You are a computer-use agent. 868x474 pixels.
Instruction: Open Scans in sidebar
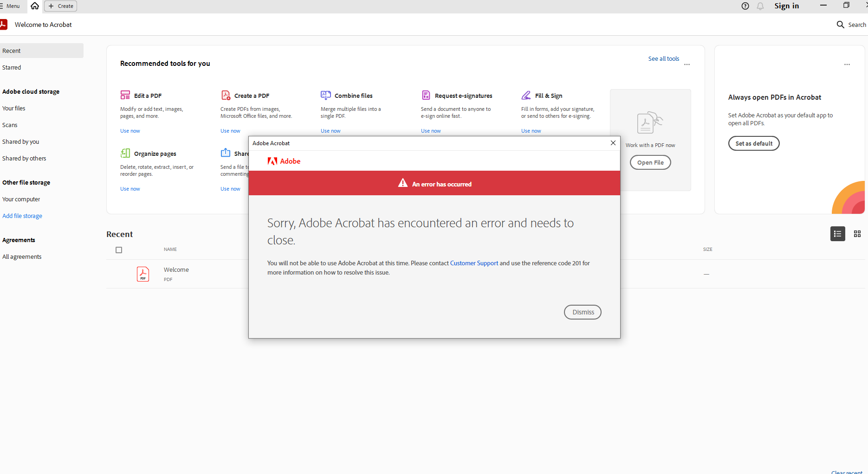pyautogui.click(x=10, y=125)
